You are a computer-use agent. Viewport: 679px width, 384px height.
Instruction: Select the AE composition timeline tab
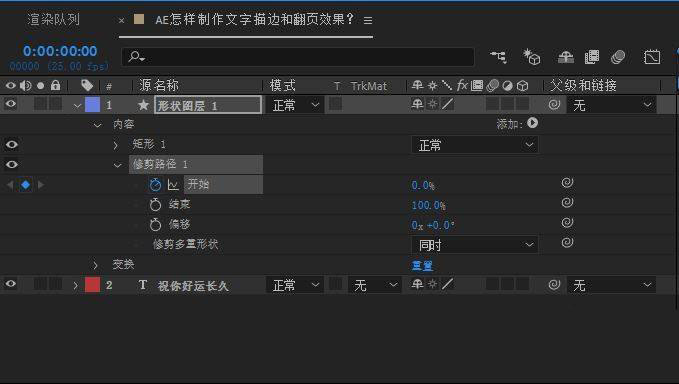(254, 19)
